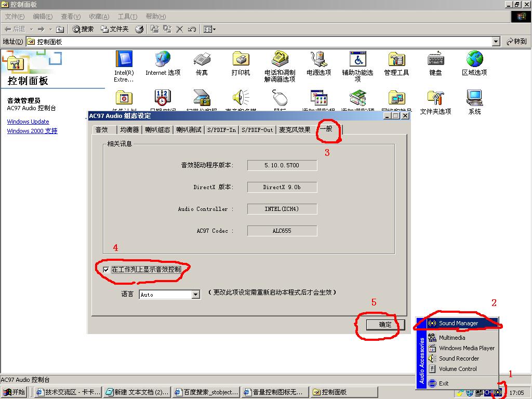
Task: Click the history toolbar icon
Action: coord(139,29)
